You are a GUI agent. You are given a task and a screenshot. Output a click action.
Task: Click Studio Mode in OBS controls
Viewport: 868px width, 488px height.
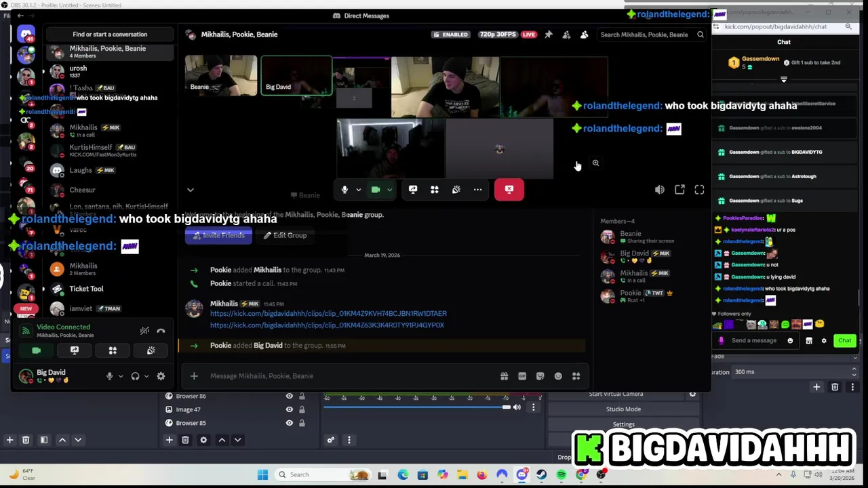623,409
